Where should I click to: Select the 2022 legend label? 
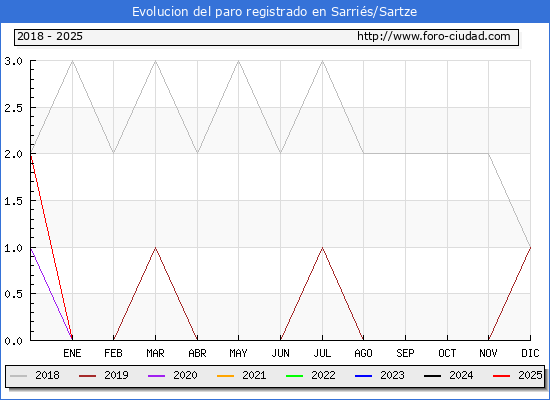[x=323, y=375]
